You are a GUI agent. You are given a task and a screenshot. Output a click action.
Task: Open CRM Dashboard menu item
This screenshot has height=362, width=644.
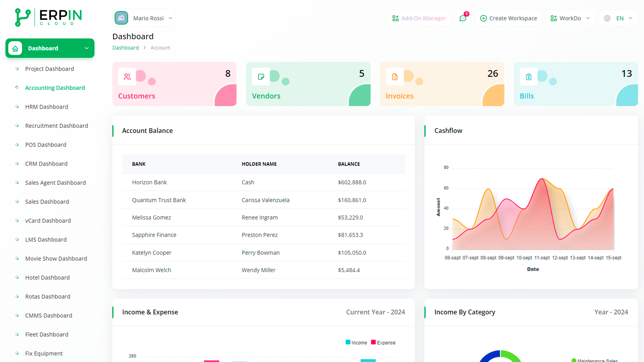coord(46,164)
